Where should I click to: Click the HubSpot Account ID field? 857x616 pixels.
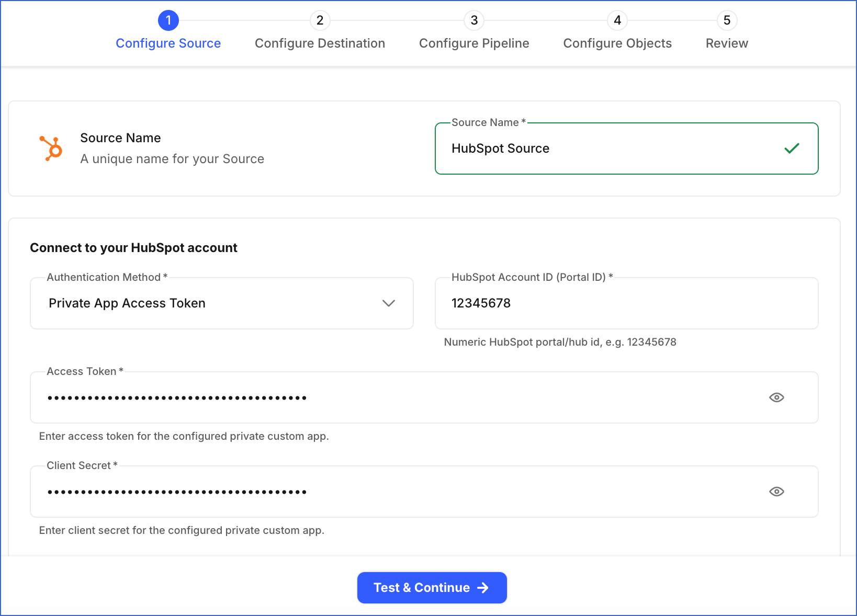[626, 303]
